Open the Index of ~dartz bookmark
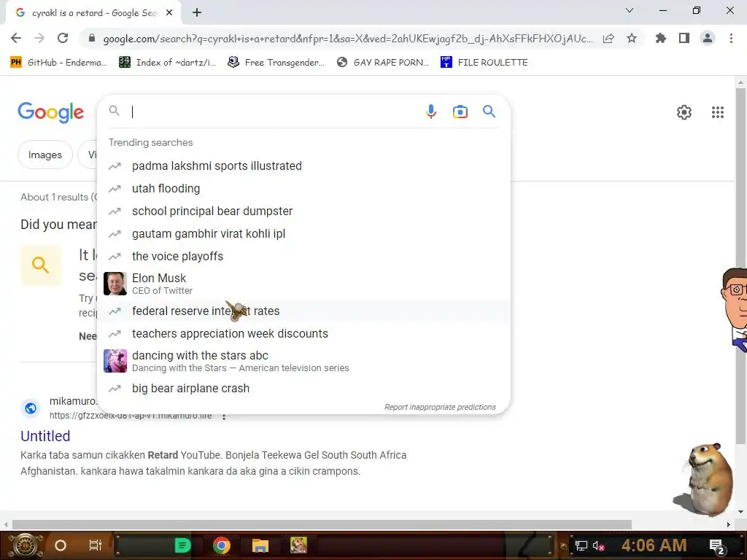The image size is (747, 560). tap(168, 63)
